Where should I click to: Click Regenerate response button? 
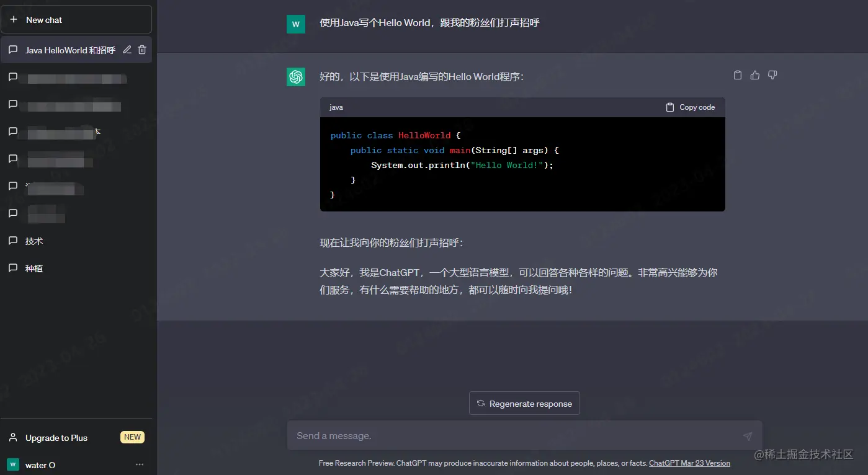coord(524,404)
